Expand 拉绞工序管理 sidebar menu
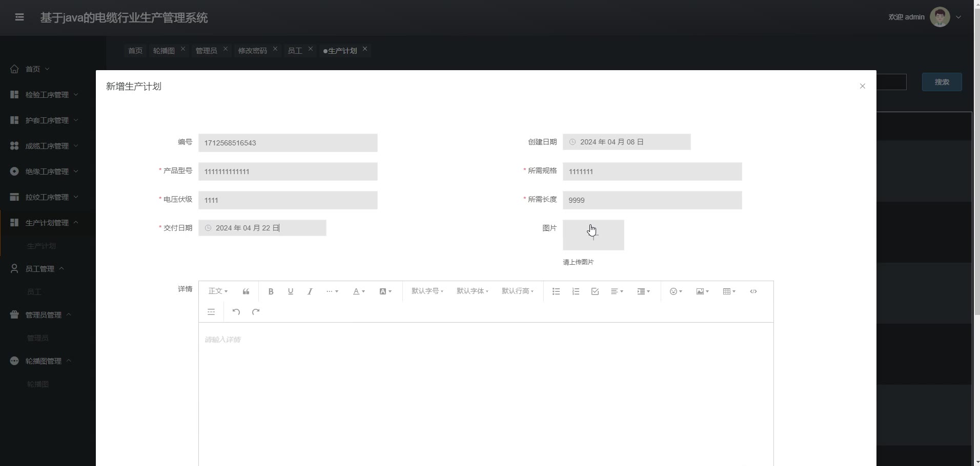This screenshot has width=980, height=466. coord(47,197)
